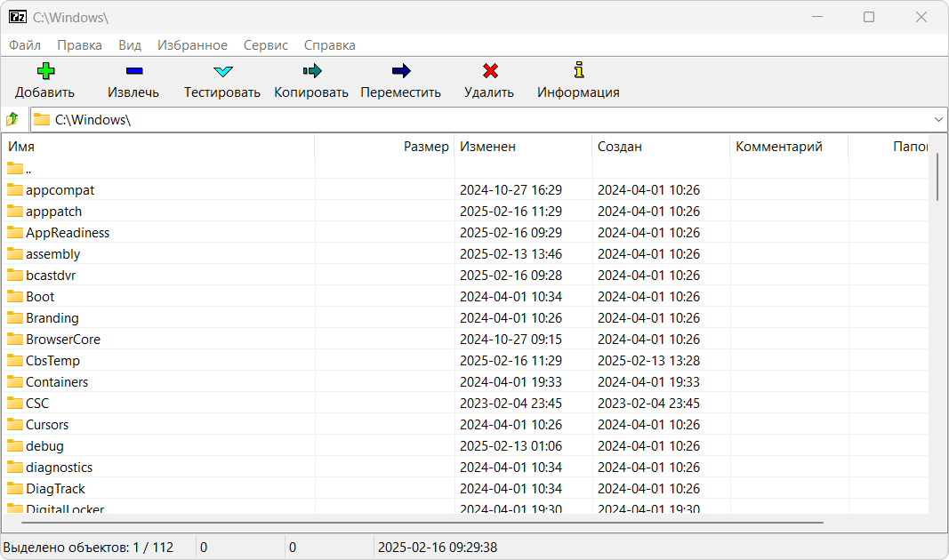Go up one folder level icon
949x560 pixels.
click(13, 119)
